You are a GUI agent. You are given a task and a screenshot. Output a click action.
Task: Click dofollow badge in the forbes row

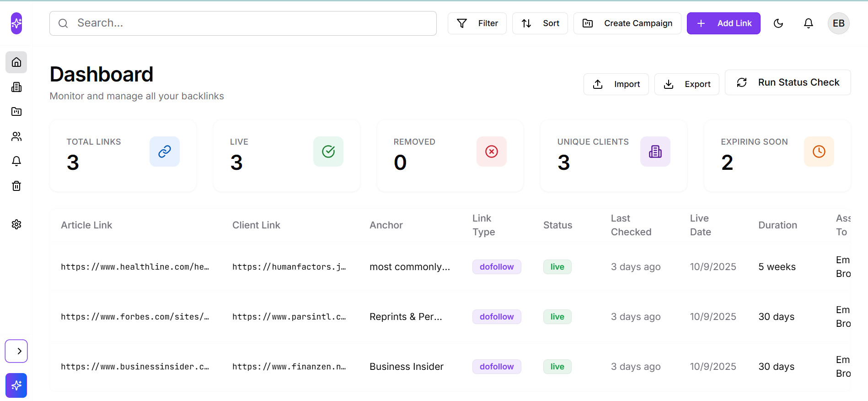click(x=497, y=317)
